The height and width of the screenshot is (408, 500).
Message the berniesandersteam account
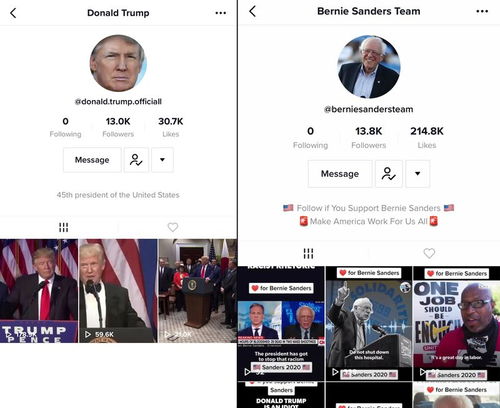coord(340,174)
